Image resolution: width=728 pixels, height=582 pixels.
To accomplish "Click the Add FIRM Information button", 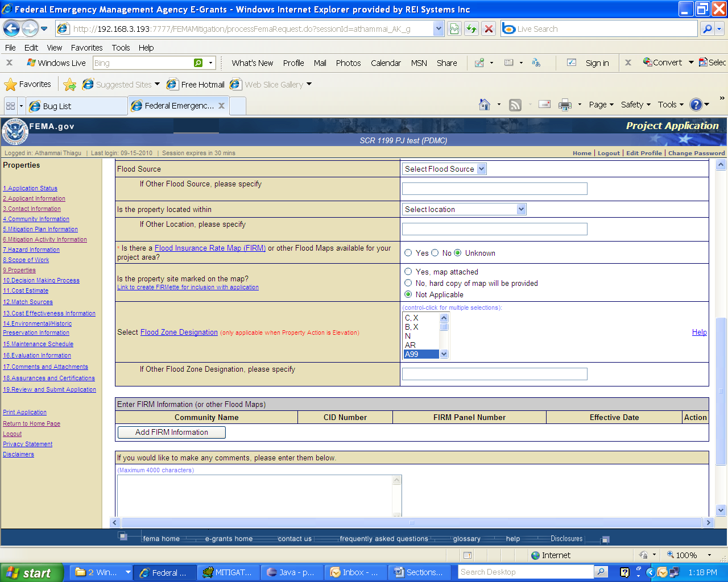I will tap(172, 433).
